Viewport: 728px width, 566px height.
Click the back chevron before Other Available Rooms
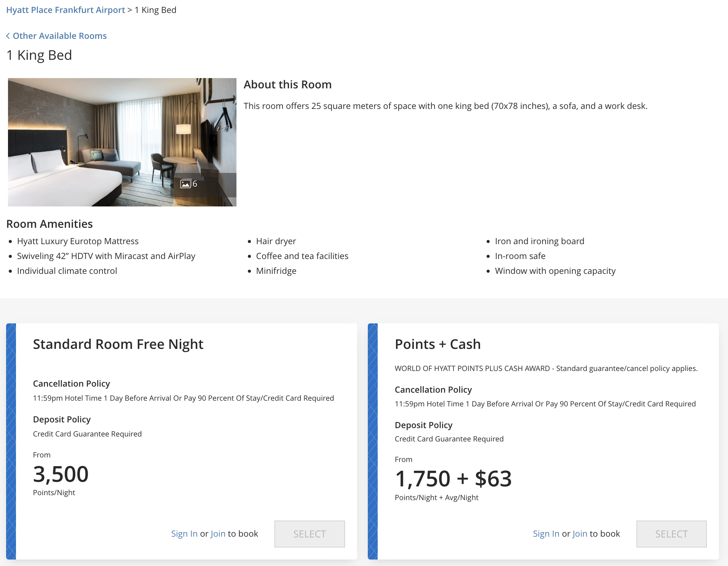click(8, 35)
